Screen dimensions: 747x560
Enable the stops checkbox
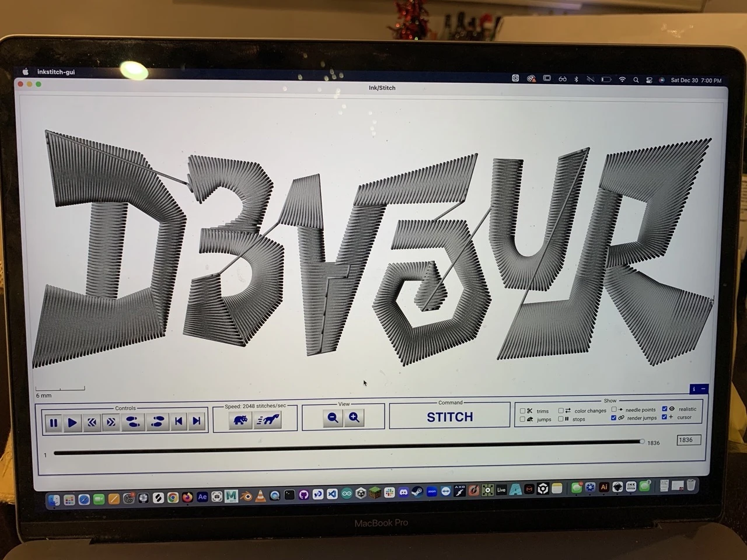coord(561,419)
